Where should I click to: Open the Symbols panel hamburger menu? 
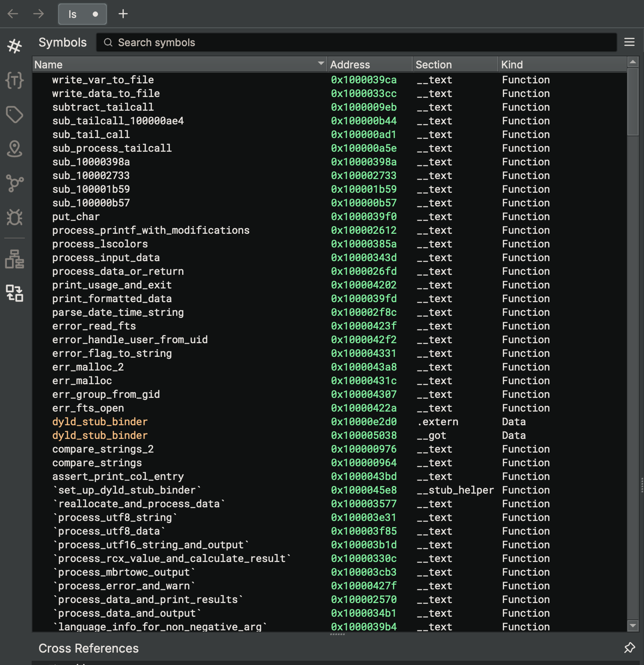pyautogui.click(x=629, y=42)
